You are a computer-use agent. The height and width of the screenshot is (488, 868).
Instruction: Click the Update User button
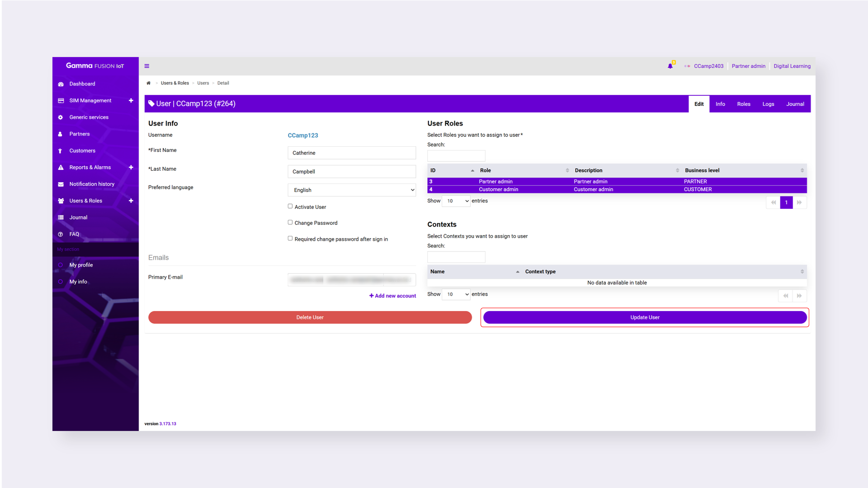pos(645,317)
